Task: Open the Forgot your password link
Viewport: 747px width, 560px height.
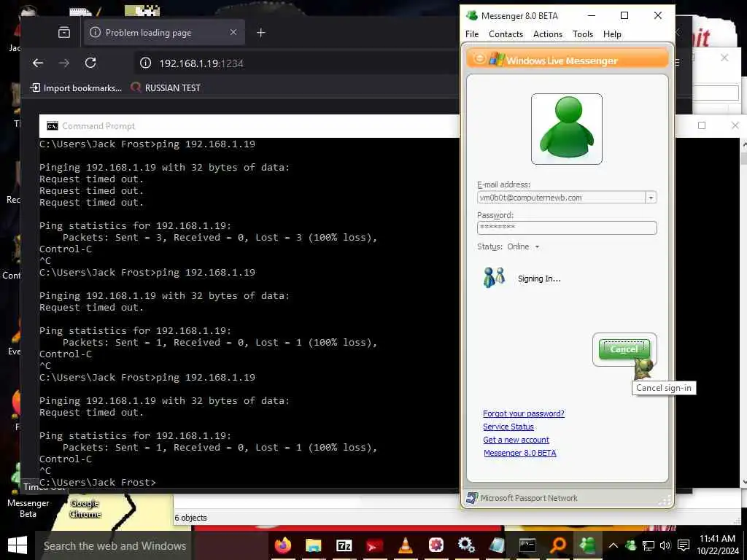Action: pos(524,413)
